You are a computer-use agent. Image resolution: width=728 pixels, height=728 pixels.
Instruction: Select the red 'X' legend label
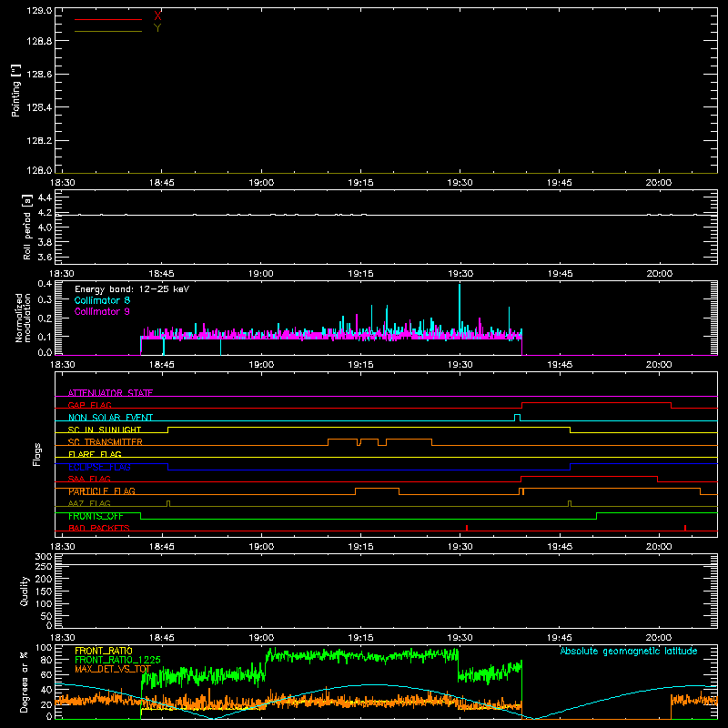(157, 16)
